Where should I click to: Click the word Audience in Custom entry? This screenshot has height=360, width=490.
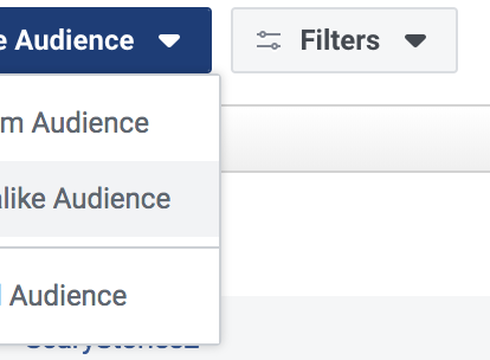coord(90,123)
